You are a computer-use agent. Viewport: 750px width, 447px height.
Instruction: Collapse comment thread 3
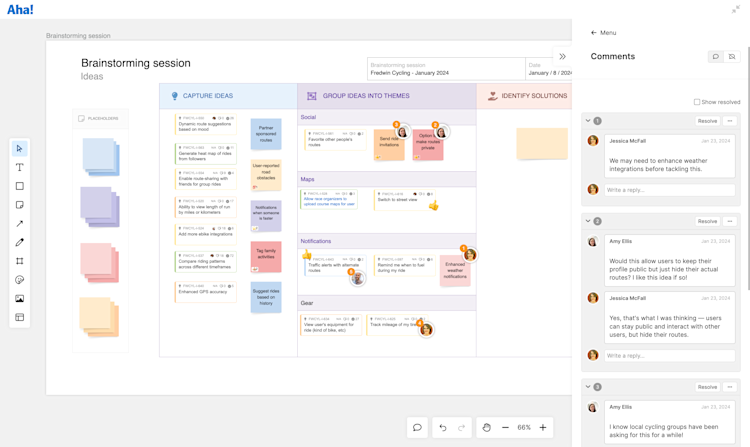point(588,387)
